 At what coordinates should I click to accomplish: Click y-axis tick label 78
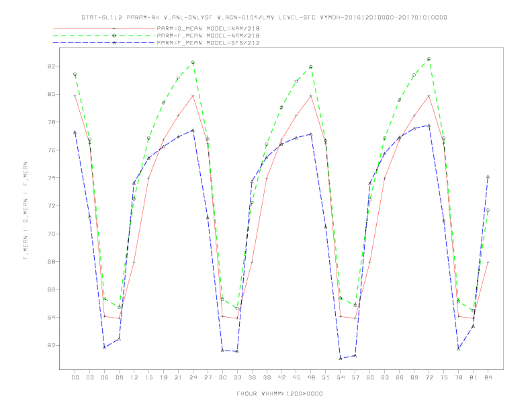52,122
